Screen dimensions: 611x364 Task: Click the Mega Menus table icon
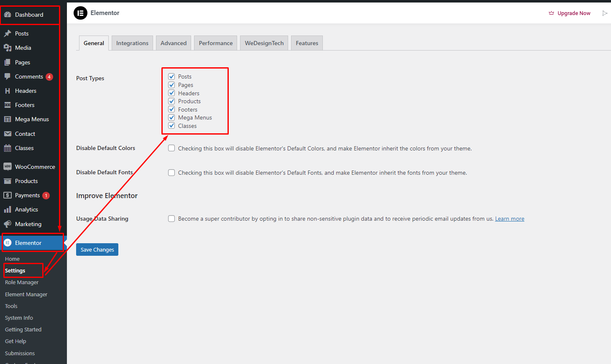tap(8, 119)
